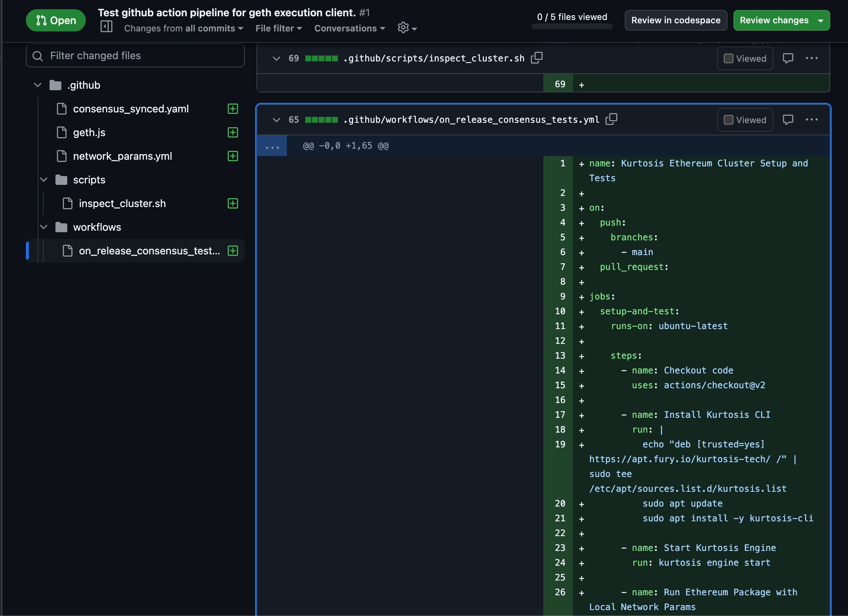Image resolution: width=848 pixels, height=616 pixels.
Task: Open more options for on_release_consensus_tests.yml
Action: pos(811,120)
